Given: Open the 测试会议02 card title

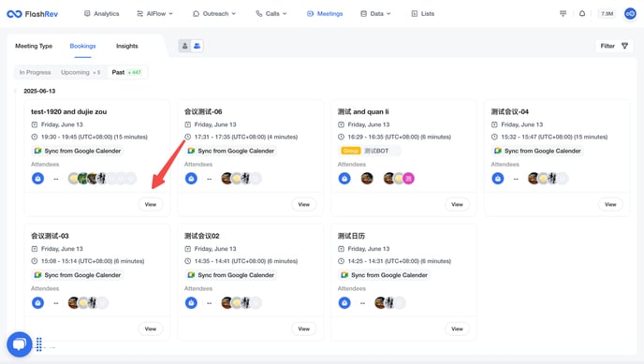Looking at the screenshot, I should (201, 236).
